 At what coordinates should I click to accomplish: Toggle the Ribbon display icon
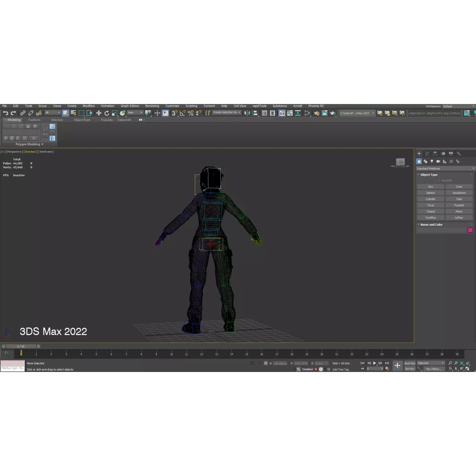click(282, 113)
